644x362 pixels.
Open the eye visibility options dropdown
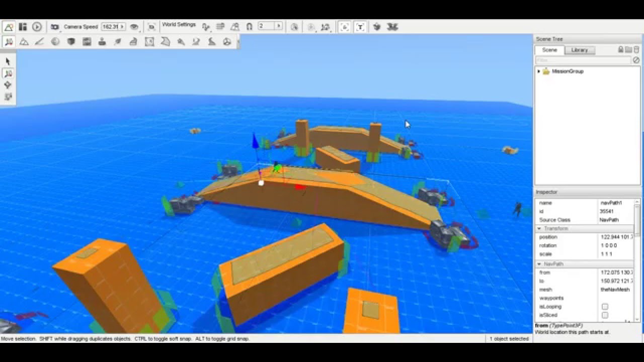134,27
